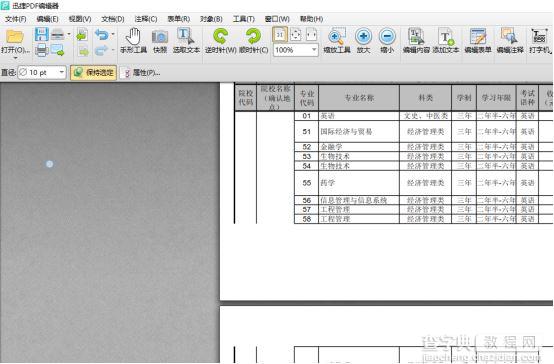Print the document with the printer icon

[41, 50]
